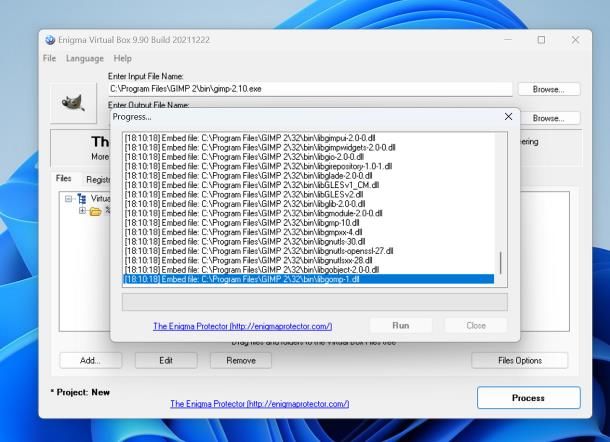
Task: Open Files Options
Action: (520, 360)
